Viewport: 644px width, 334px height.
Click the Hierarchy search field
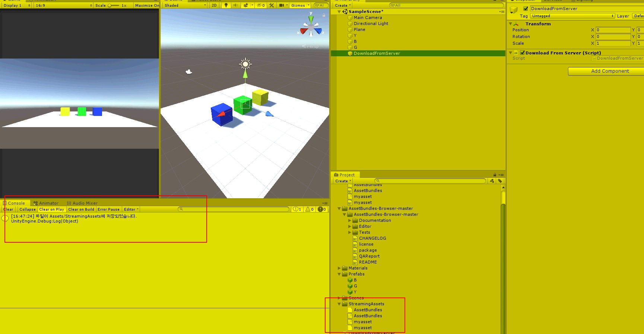pyautogui.click(x=446, y=5)
